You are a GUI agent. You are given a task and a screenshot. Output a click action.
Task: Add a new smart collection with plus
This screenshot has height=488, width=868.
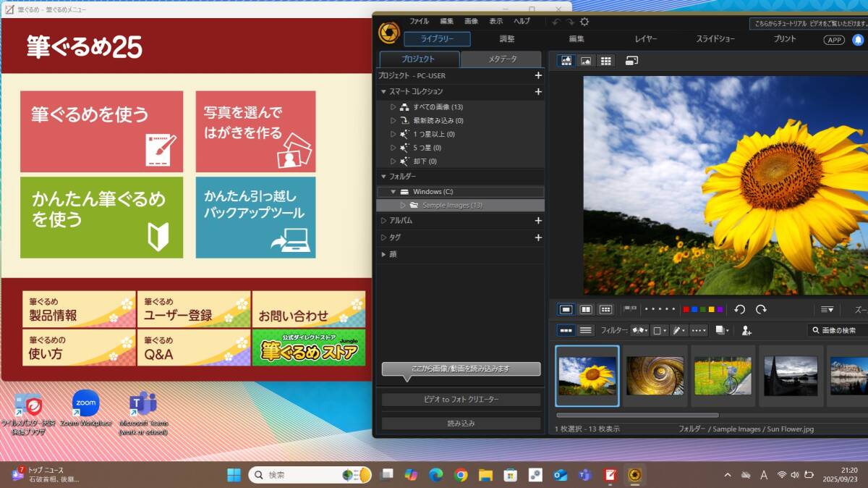(x=537, y=92)
